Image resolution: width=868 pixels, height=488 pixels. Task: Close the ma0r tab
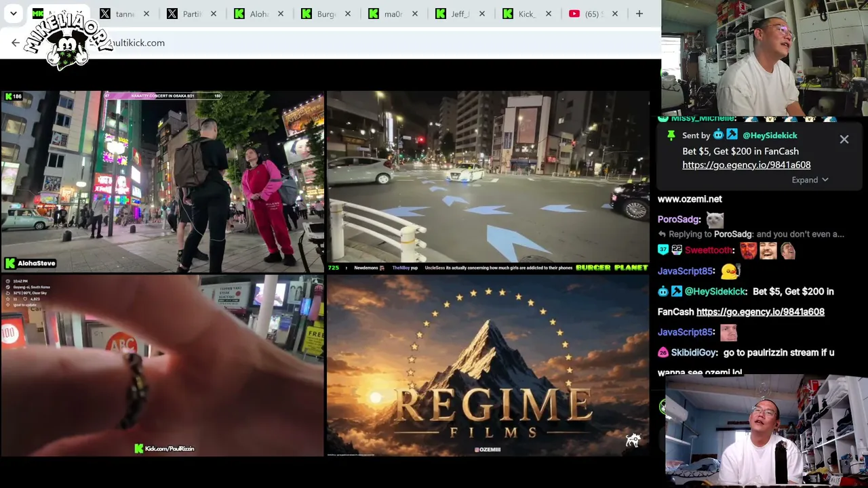tap(414, 14)
